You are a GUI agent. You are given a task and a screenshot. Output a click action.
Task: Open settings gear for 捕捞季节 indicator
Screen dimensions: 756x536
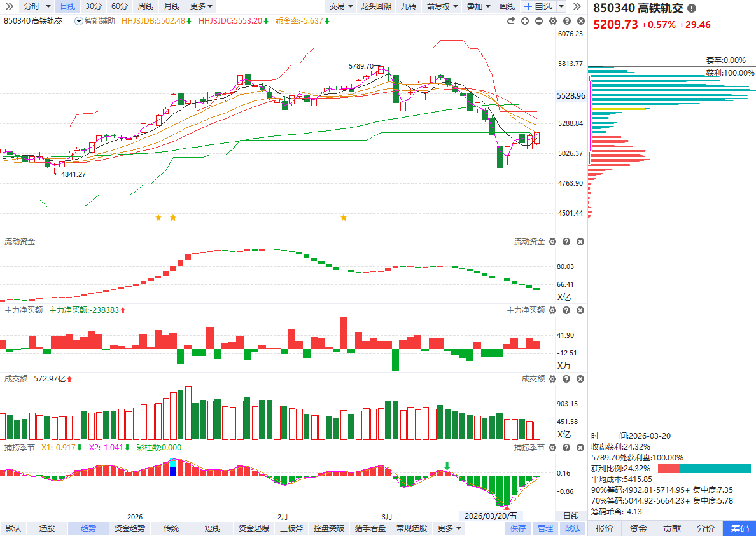click(x=552, y=448)
